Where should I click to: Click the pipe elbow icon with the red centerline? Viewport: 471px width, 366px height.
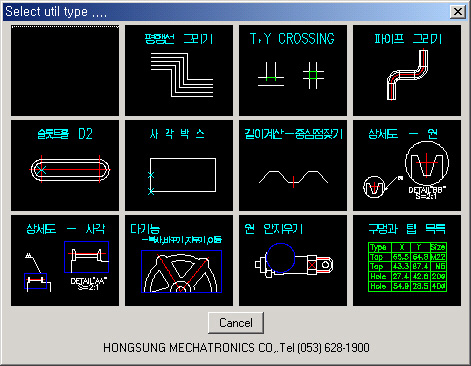coord(407,75)
